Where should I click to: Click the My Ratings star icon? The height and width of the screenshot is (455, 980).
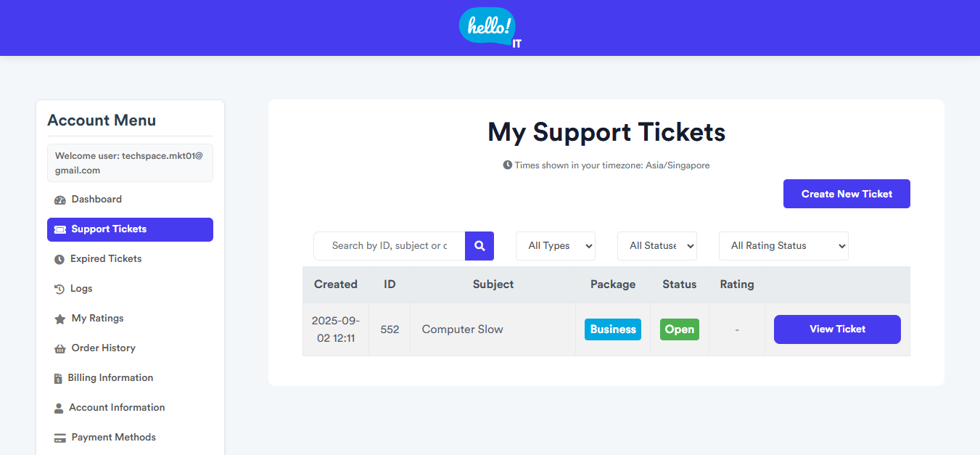59,319
